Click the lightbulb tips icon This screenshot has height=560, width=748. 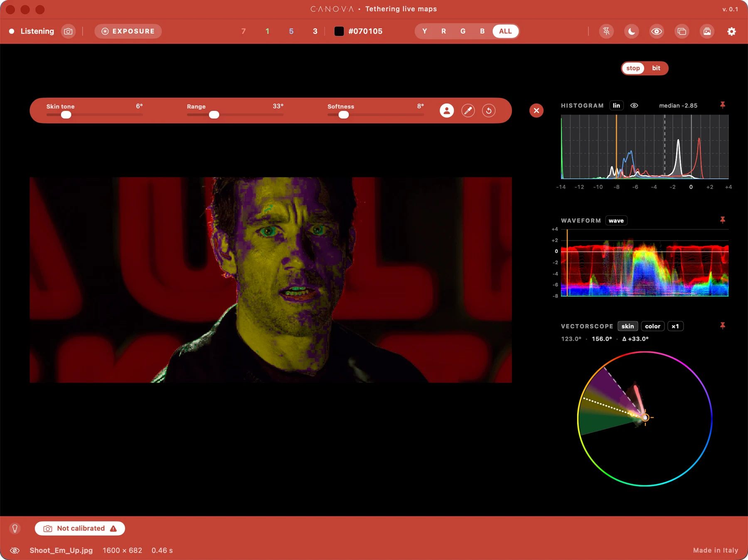(15, 528)
